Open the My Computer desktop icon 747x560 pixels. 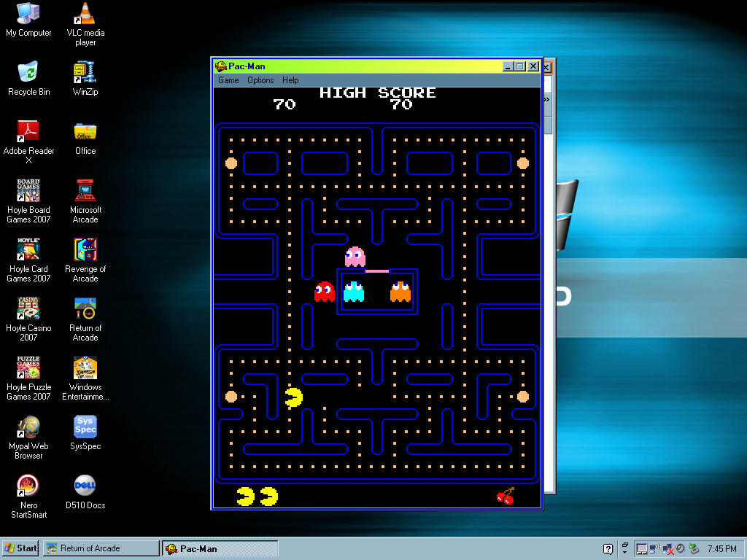coord(28,20)
